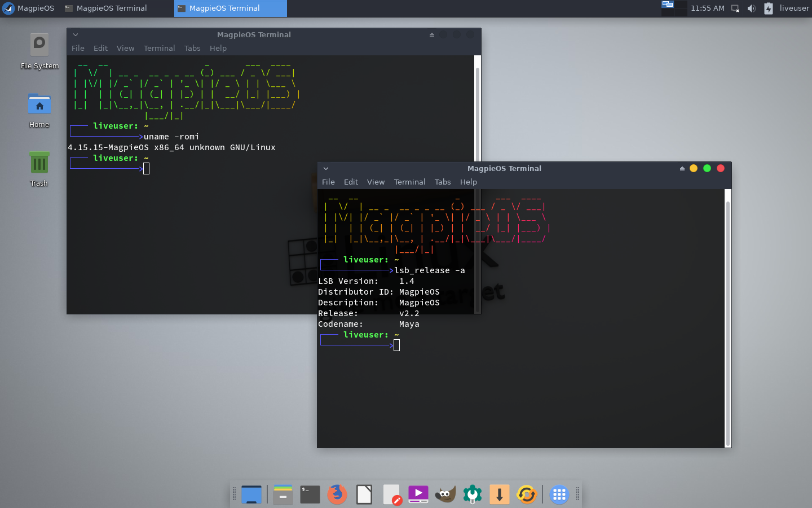Open window menu chevron of the back terminal
This screenshot has height=508, width=812.
point(76,34)
